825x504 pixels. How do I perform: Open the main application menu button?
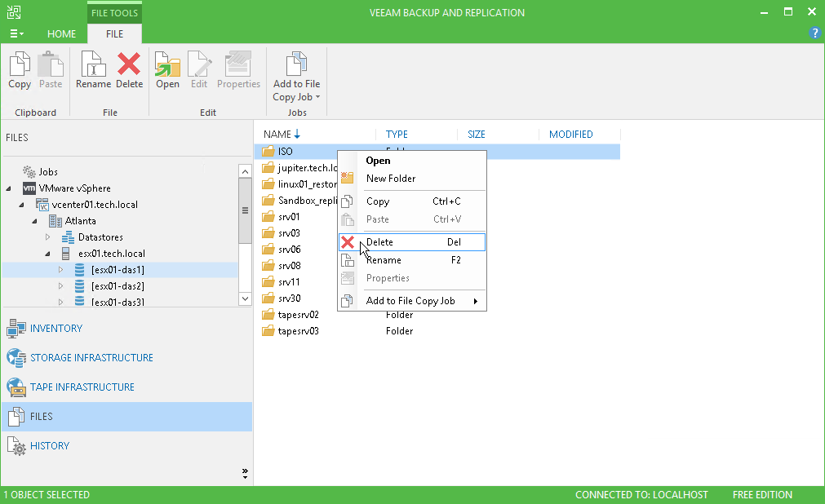[16, 33]
